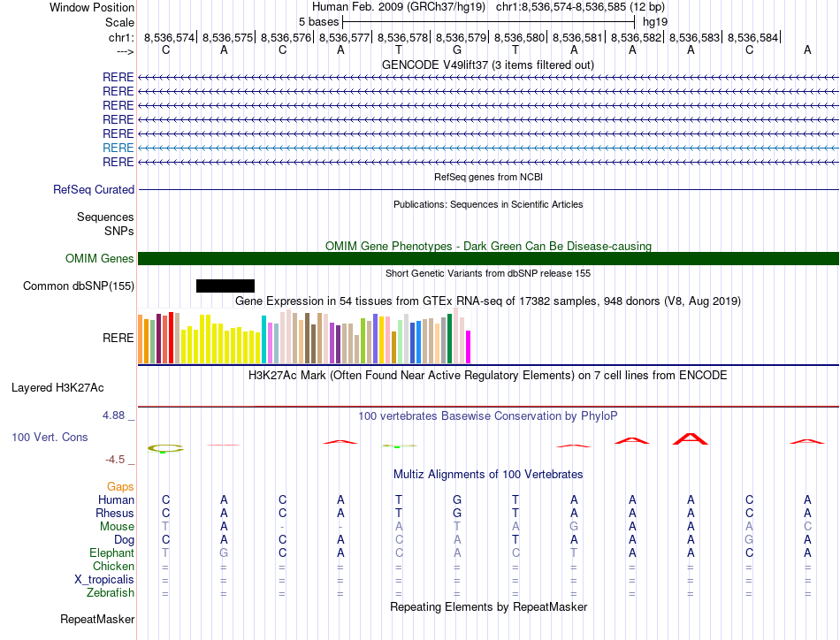
Task: Click the Scale track label
Action: click(x=119, y=22)
